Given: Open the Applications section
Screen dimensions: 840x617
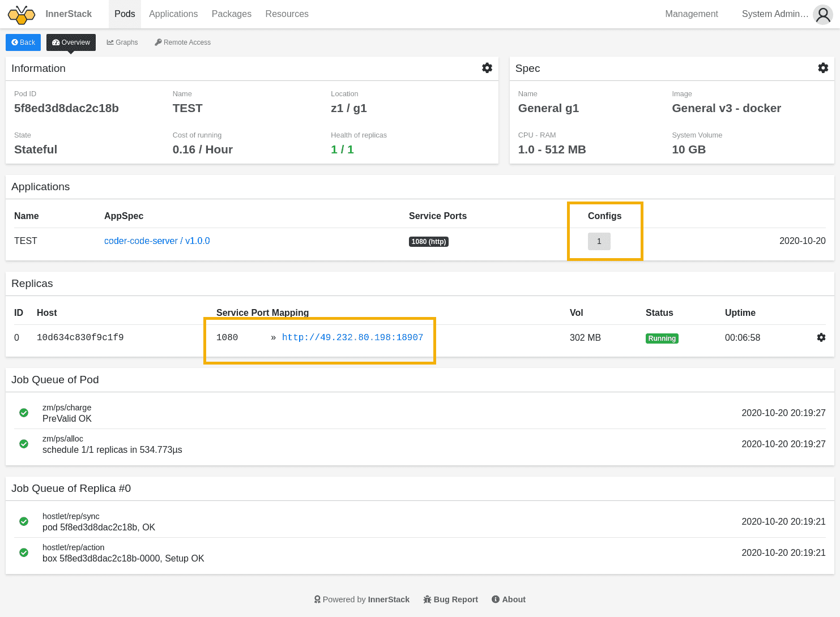Looking at the screenshot, I should click(x=173, y=14).
